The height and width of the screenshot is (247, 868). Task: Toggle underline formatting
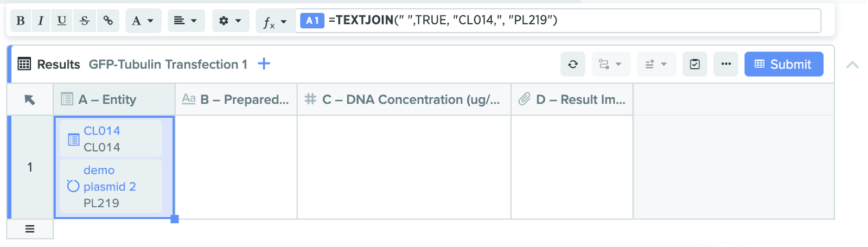click(62, 21)
